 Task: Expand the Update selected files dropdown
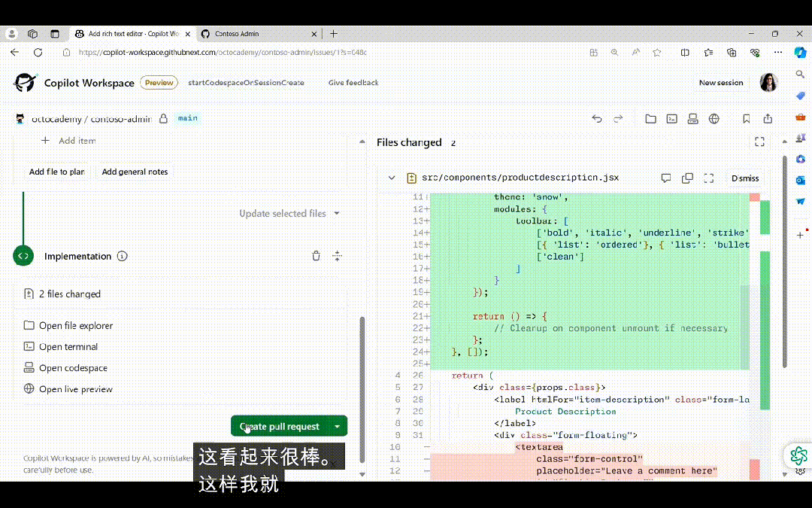(336, 214)
